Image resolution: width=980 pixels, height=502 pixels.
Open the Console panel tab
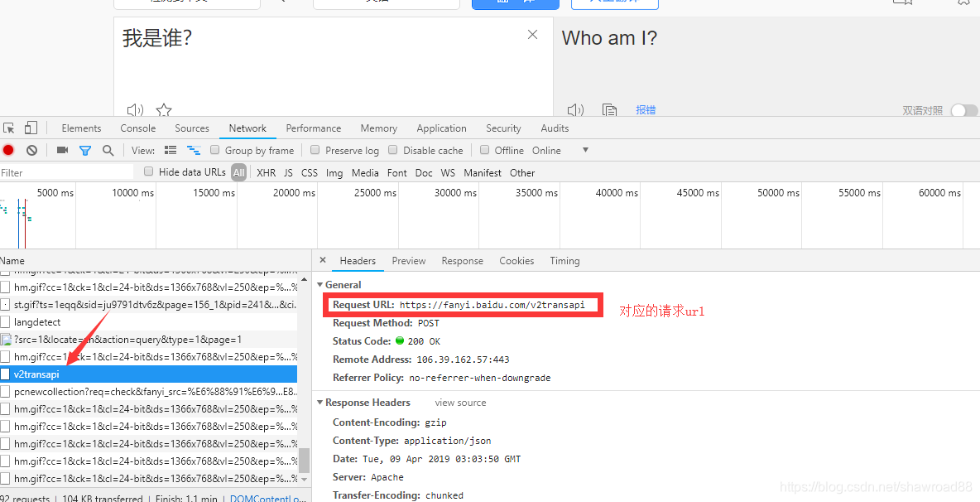click(x=138, y=128)
